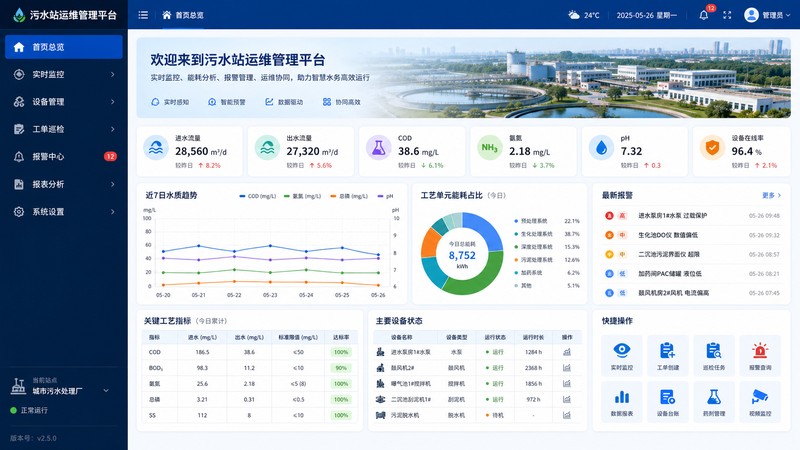Open the notification bell with badge 12

704,15
